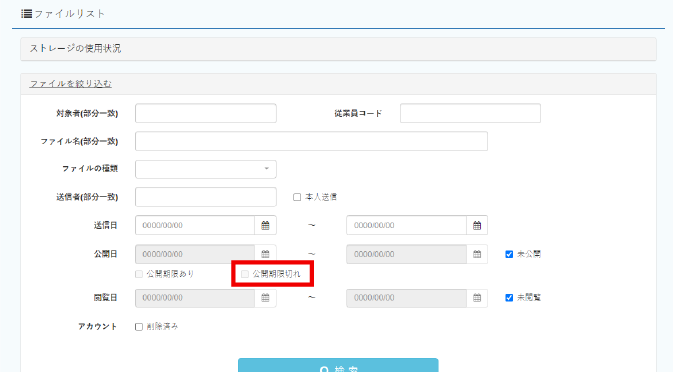Click the 検索 search button
Screen dimensions: 673x373
tap(338, 366)
